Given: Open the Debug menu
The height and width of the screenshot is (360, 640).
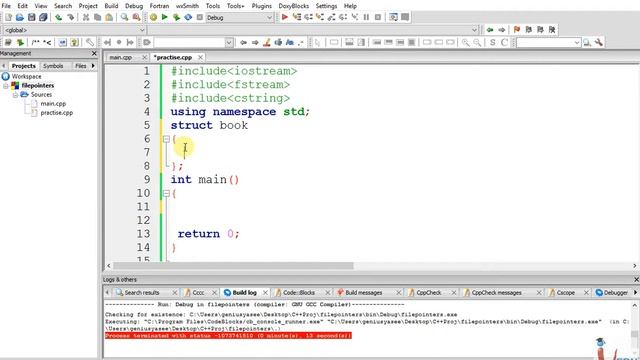Looking at the screenshot, I should coord(134,6).
